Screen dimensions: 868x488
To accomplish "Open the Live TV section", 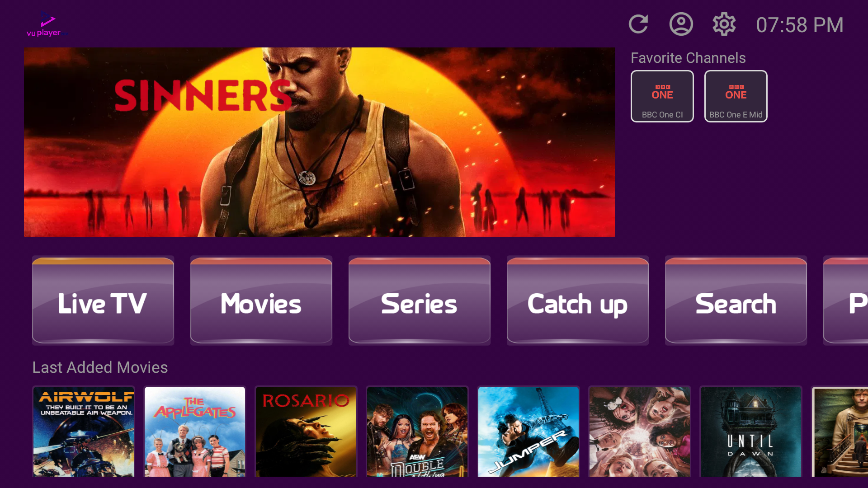I will (103, 300).
